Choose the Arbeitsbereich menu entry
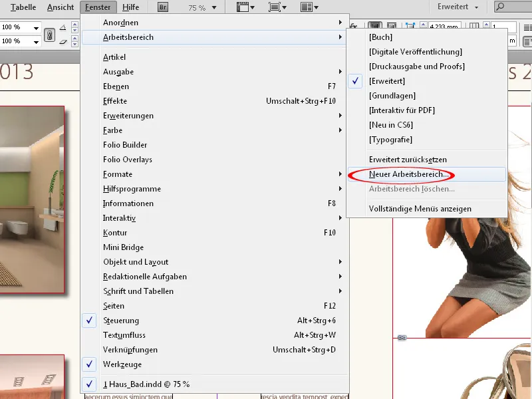This screenshot has height=399, width=532. click(x=215, y=37)
